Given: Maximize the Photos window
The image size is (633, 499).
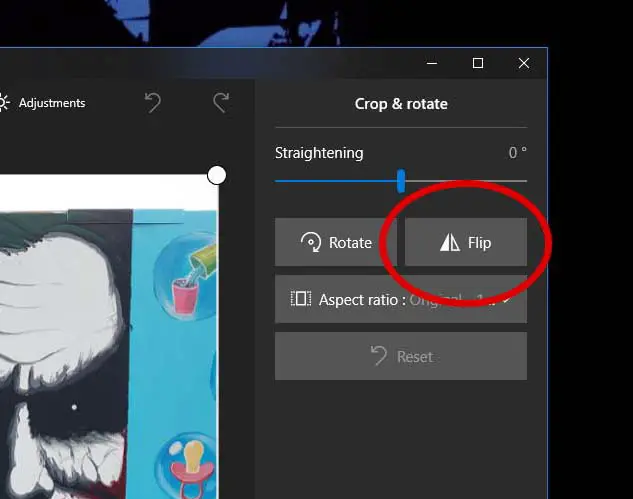Looking at the screenshot, I should (x=478, y=63).
